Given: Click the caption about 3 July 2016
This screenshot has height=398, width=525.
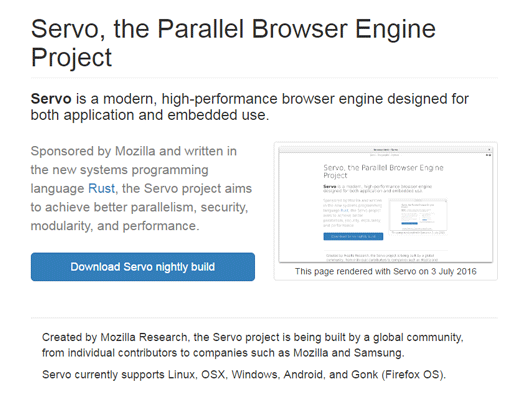Looking at the screenshot, I should pyautogui.click(x=385, y=271).
